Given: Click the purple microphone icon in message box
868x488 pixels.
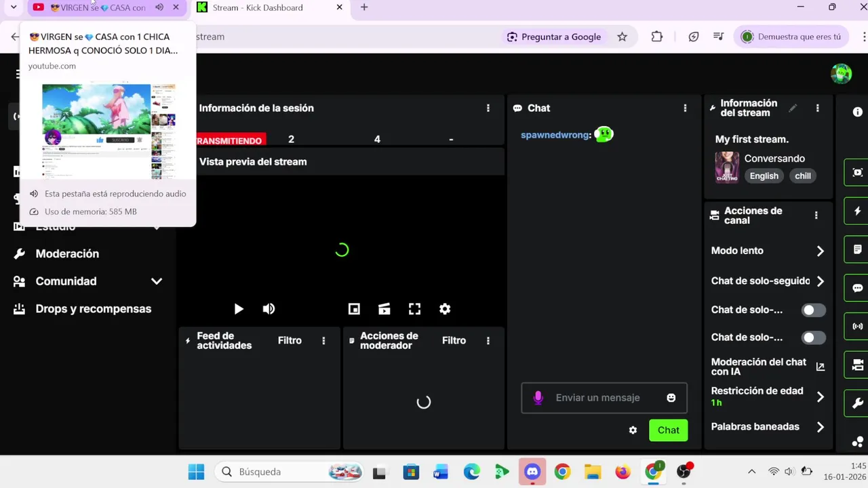Looking at the screenshot, I should pos(538,398).
